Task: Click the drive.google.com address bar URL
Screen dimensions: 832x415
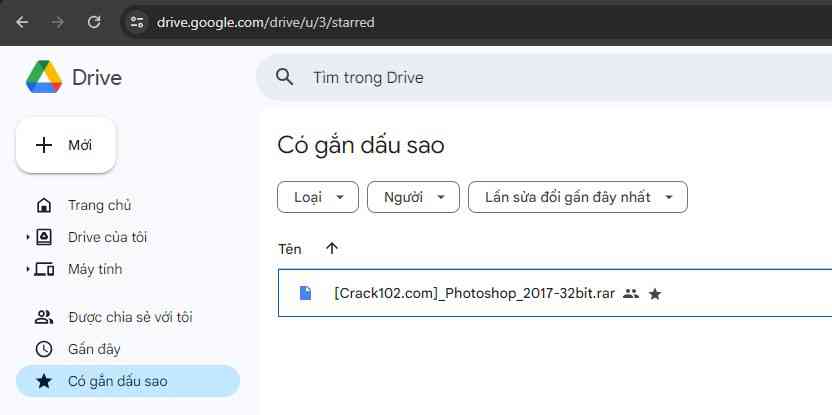Action: tap(265, 23)
